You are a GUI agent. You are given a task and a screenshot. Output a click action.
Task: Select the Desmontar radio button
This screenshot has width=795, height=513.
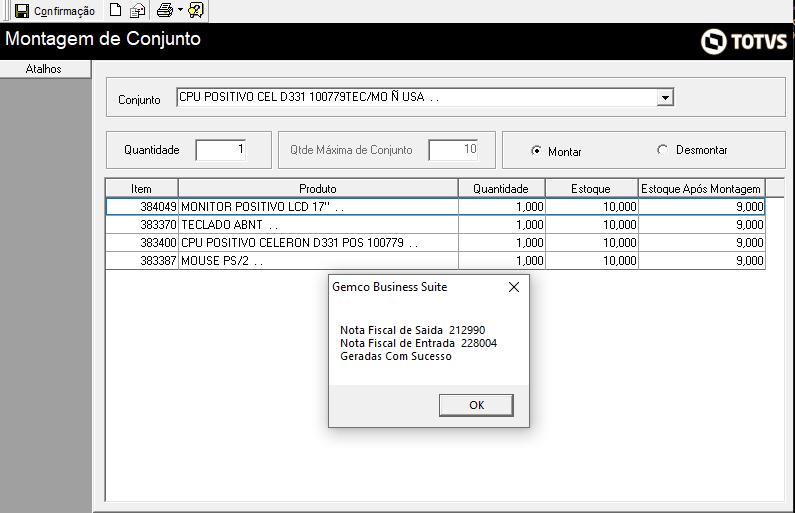coord(662,150)
